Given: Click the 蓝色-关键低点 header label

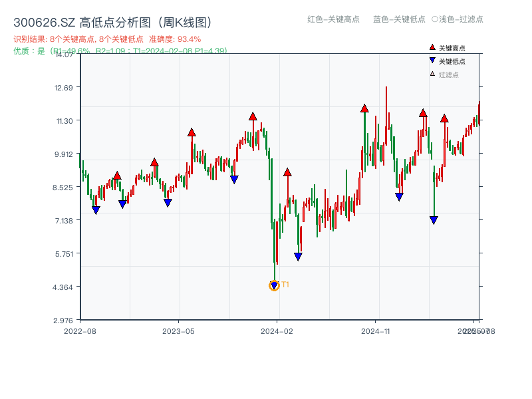Looking at the screenshot, I should click(x=399, y=19).
